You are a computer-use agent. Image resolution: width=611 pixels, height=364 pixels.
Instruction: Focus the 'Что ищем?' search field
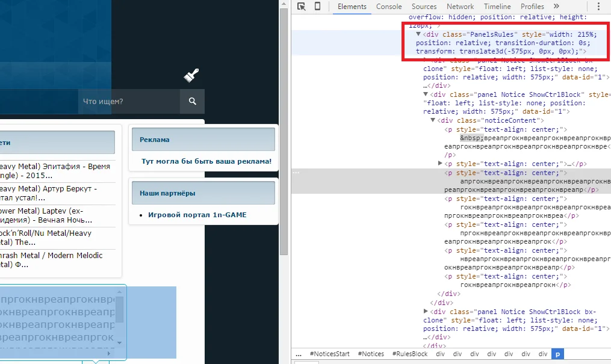[x=129, y=101]
